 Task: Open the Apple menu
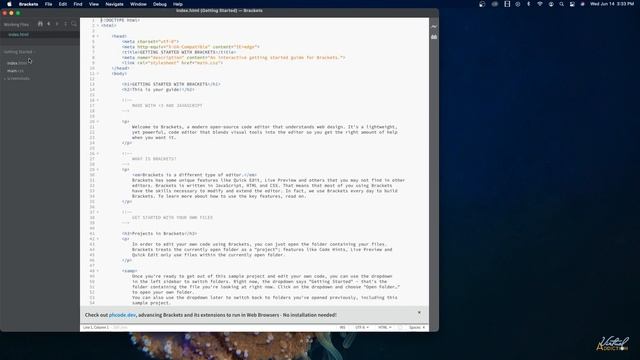[x=9, y=4]
